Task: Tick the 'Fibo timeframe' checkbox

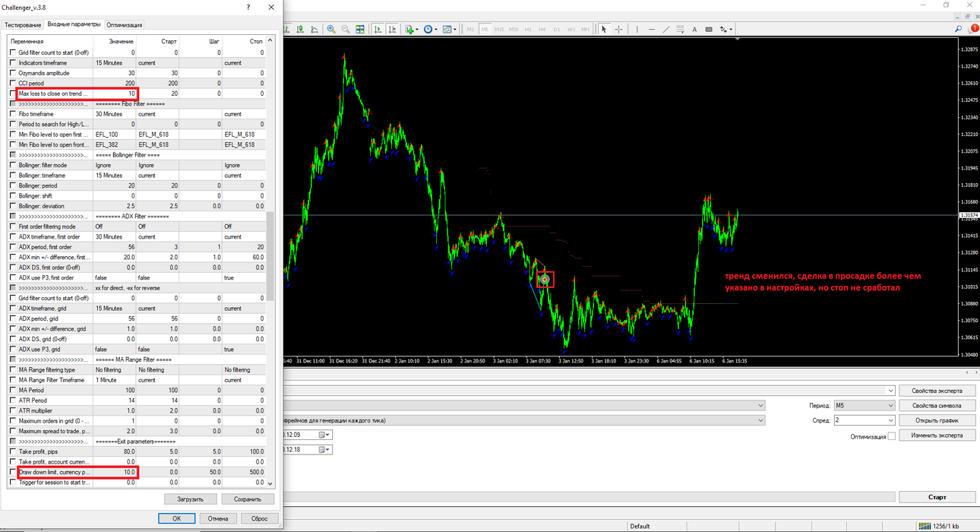Action: (x=12, y=114)
